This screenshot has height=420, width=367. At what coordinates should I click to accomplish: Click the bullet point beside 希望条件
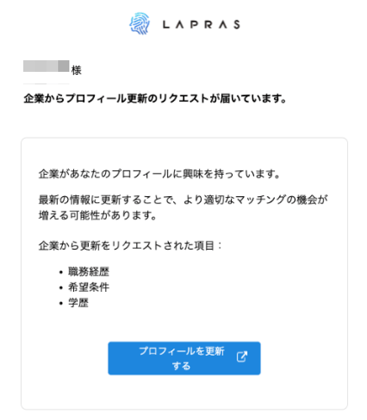click(61, 288)
